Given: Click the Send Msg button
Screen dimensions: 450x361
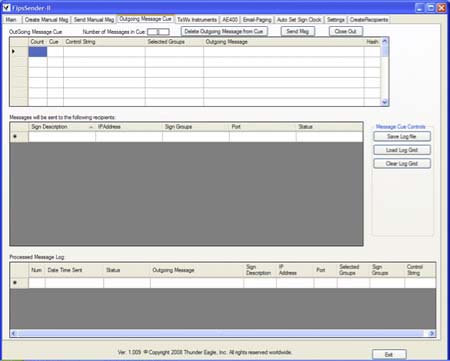Looking at the screenshot, I should [298, 31].
